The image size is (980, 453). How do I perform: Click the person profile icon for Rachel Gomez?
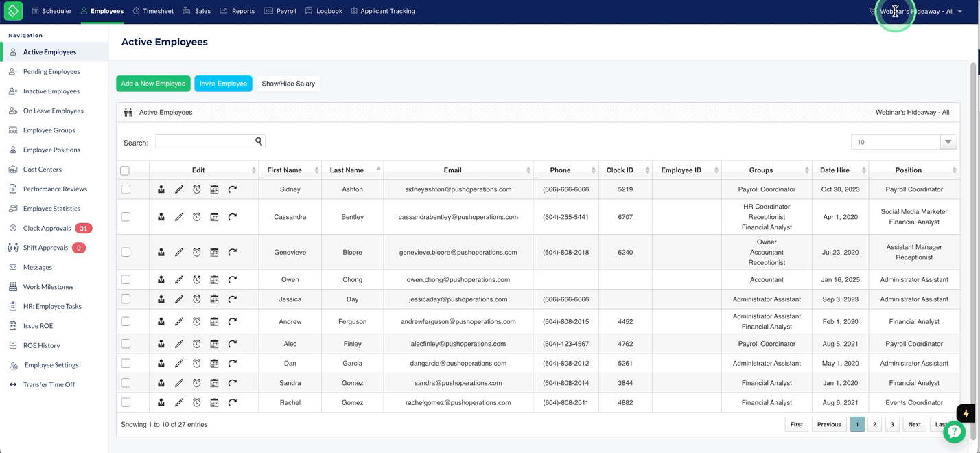[161, 403]
